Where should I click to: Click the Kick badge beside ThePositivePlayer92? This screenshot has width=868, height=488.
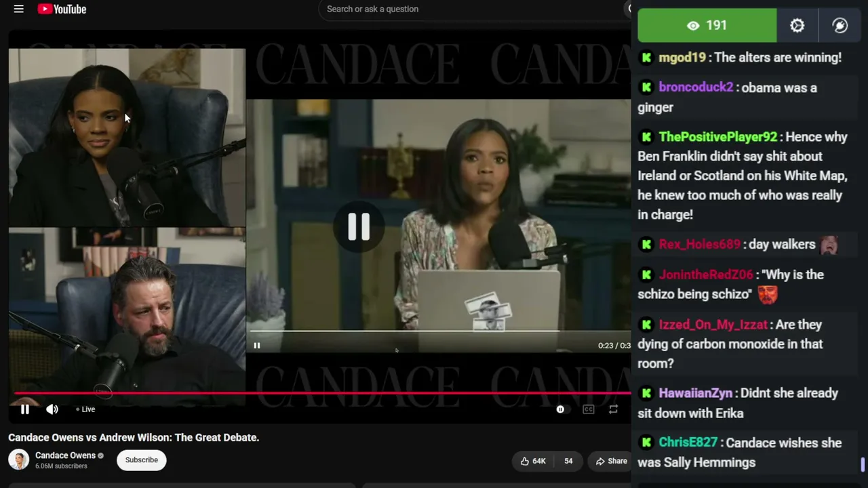pyautogui.click(x=646, y=137)
